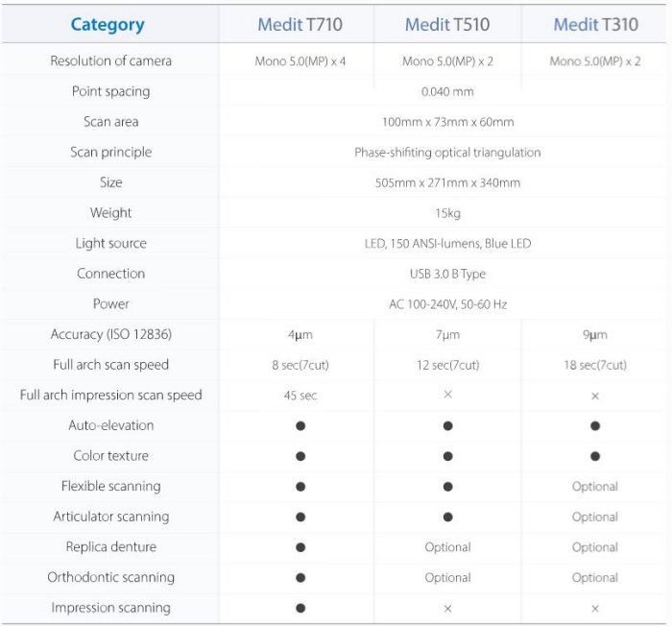Viewport: 672px width, 626px height.
Task: Click the Impression scanning X under Medit T310
Action: coord(595,608)
